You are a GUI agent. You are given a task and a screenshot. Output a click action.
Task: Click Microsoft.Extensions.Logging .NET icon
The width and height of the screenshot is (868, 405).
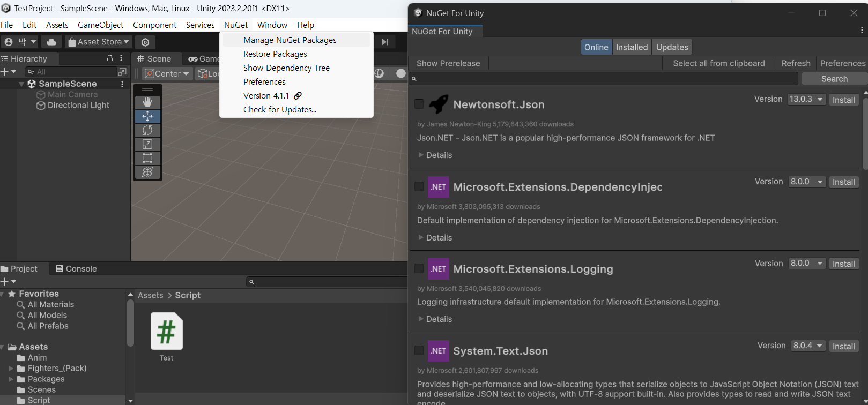tap(439, 269)
